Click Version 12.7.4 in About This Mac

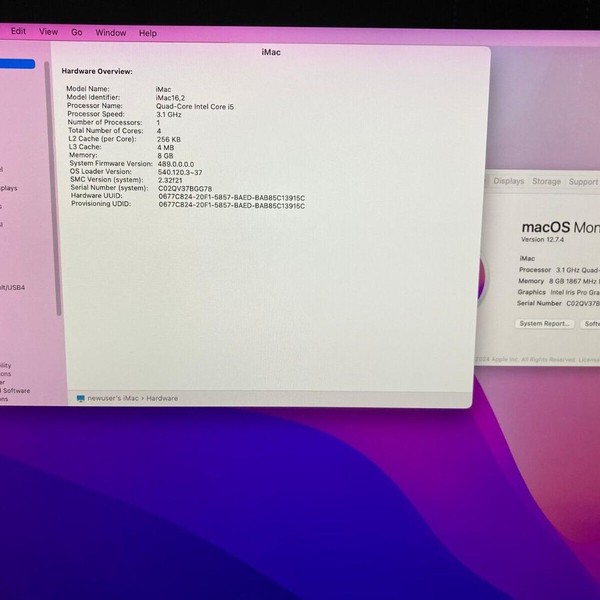(x=542, y=240)
